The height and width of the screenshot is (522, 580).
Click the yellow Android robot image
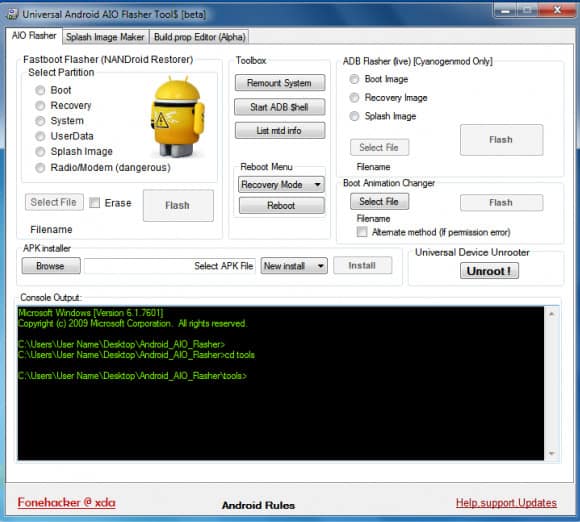[178, 117]
